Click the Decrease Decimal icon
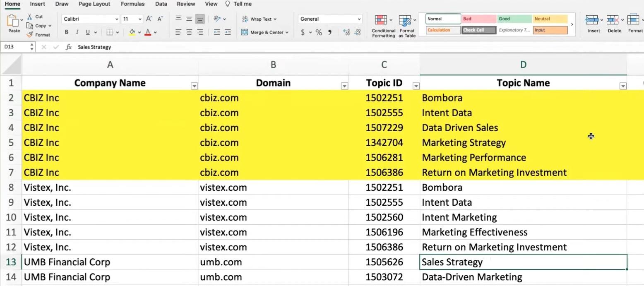This screenshot has height=286, width=644. [358, 32]
